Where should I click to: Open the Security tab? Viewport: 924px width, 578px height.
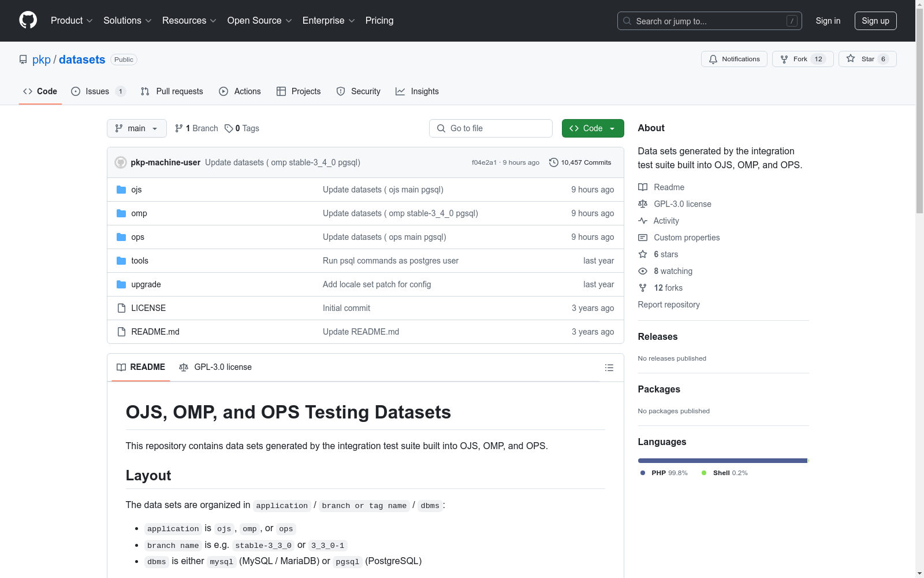(359, 91)
